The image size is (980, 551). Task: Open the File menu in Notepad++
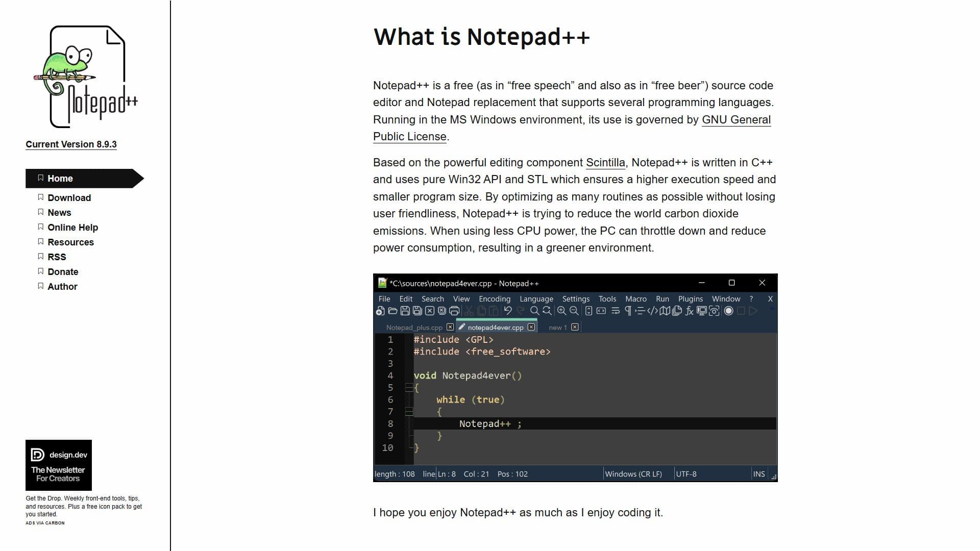click(384, 299)
